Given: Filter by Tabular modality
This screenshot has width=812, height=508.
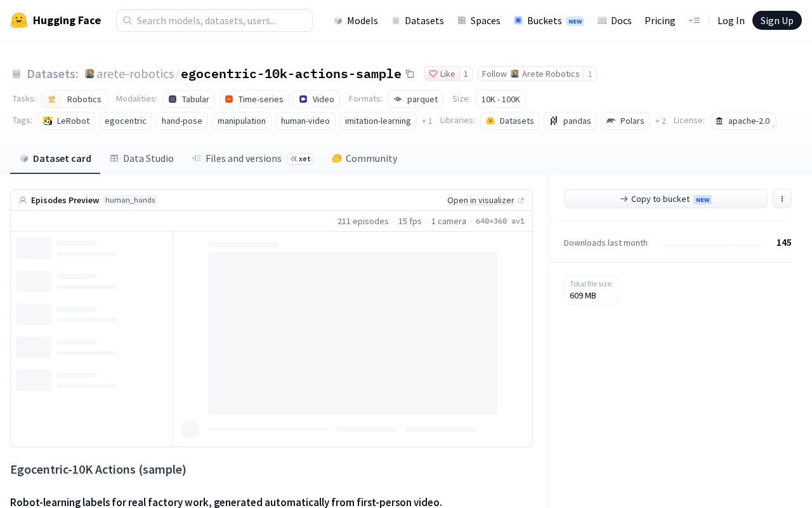Looking at the screenshot, I should coord(188,99).
